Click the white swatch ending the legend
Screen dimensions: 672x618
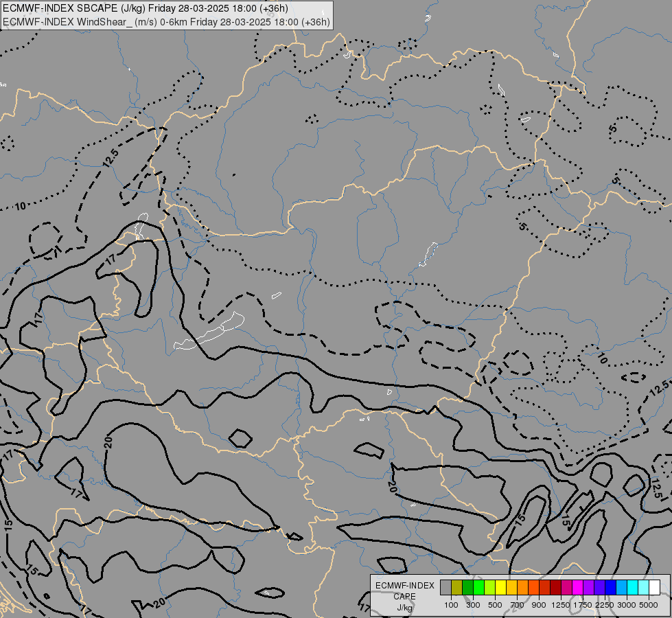[654, 588]
